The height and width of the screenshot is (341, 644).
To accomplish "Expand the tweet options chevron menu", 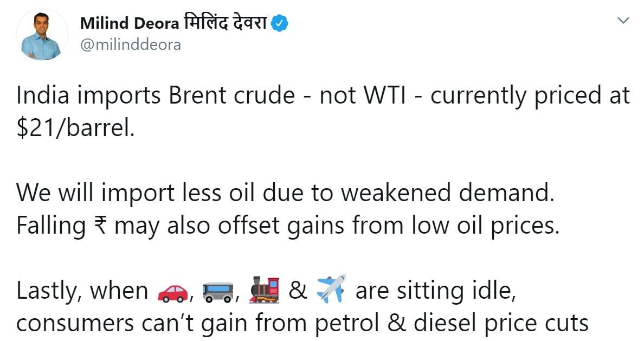I will [x=623, y=21].
